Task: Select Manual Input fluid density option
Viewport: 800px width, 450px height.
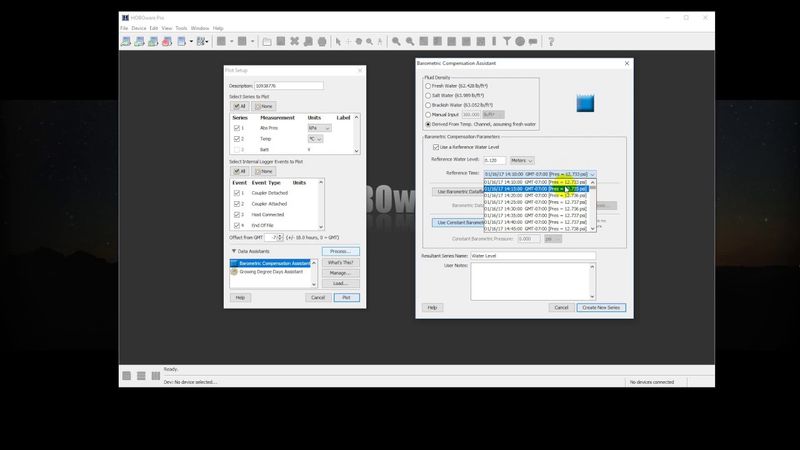Action: (428, 115)
